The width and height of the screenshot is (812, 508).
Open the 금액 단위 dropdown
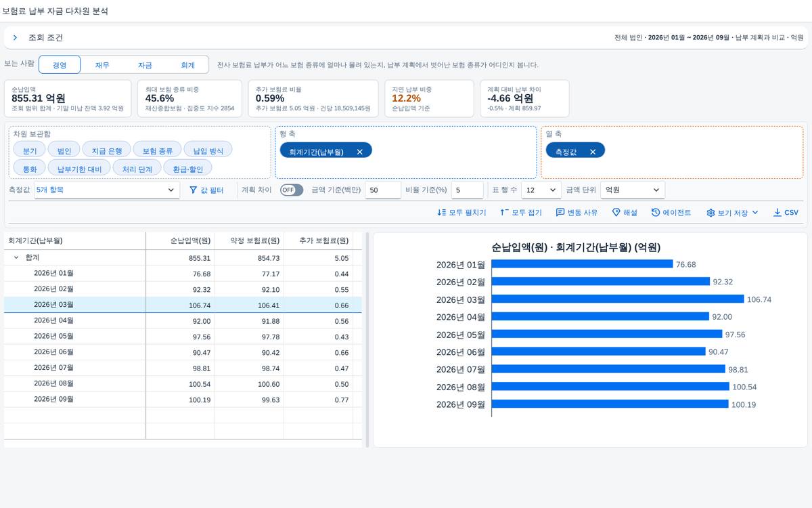633,190
